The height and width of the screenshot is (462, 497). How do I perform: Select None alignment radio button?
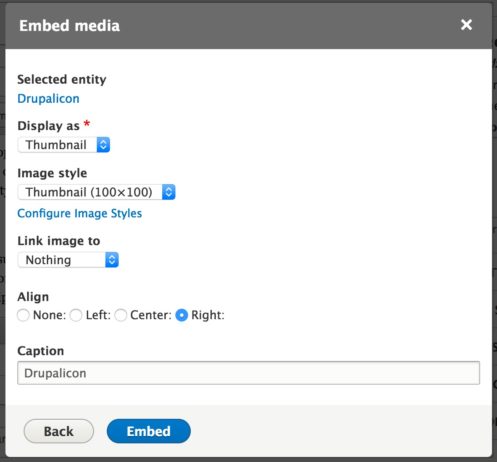click(23, 315)
